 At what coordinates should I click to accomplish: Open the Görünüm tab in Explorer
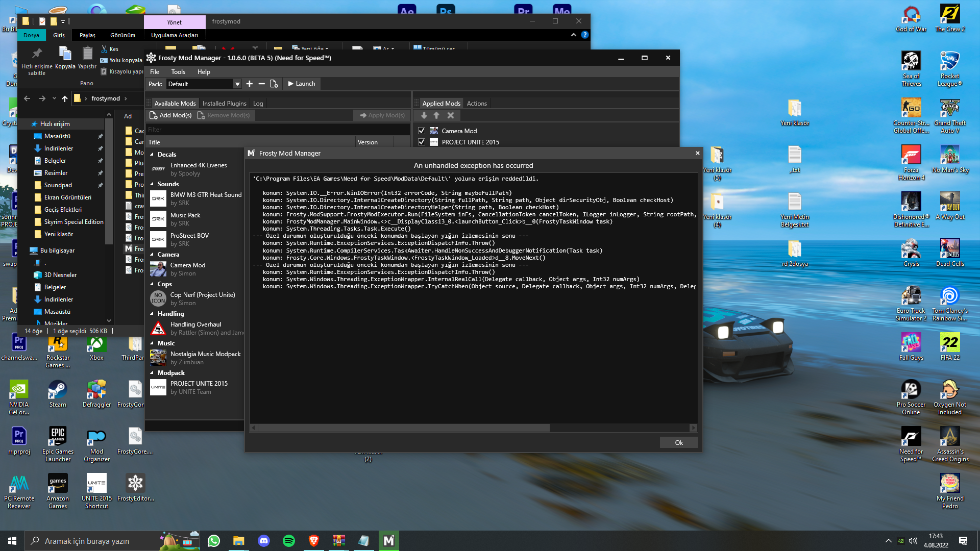pos(122,35)
